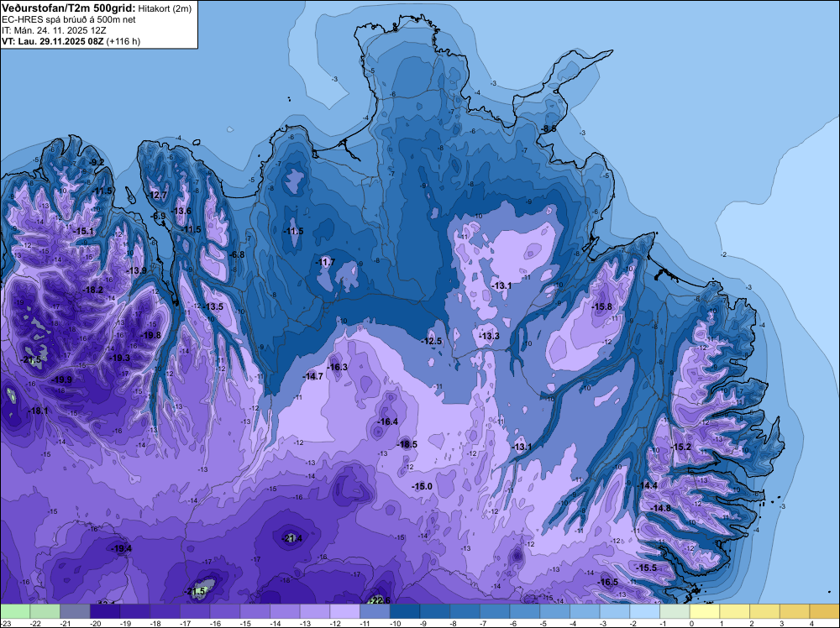
Task: Select the -11.7 temperature value
Action: point(324,262)
